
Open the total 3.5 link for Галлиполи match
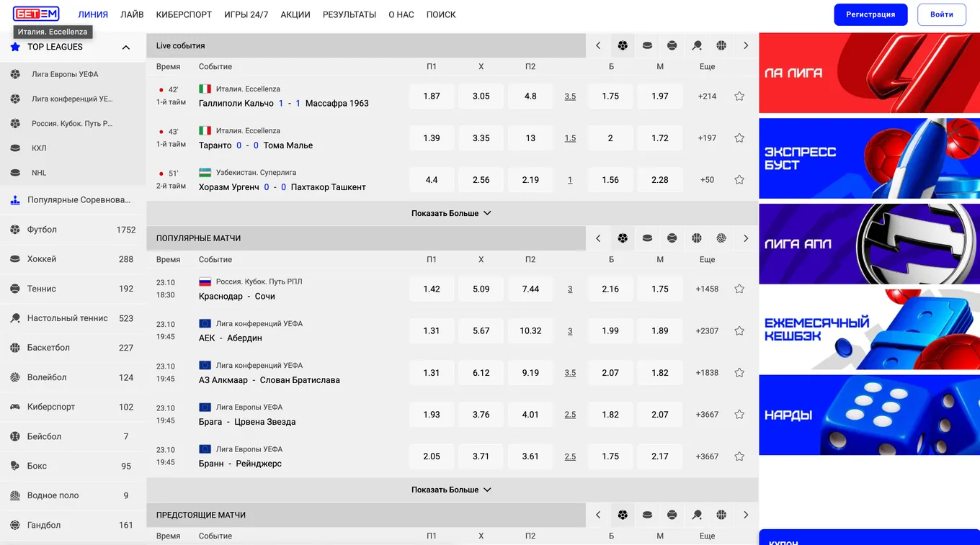570,96
